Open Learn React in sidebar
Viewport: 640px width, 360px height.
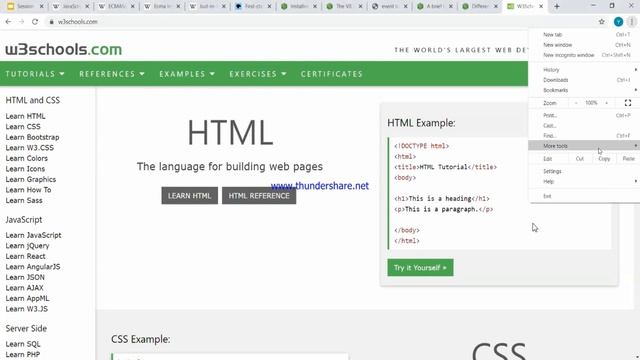point(25,256)
